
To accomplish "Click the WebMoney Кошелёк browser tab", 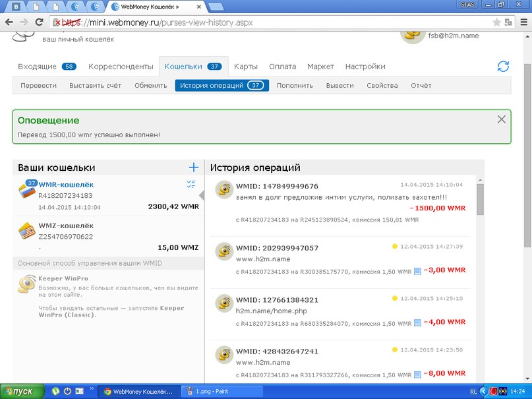I will coord(157,7).
